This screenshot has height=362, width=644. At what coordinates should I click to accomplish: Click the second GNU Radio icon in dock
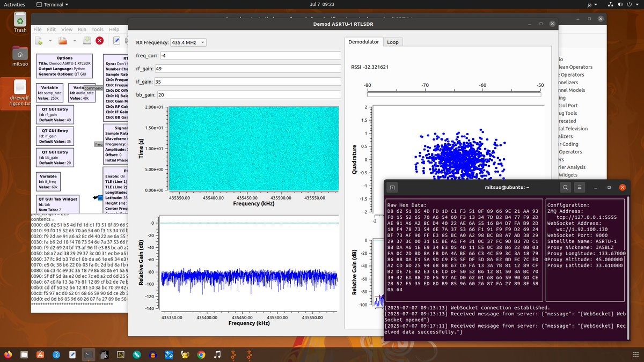(250, 354)
